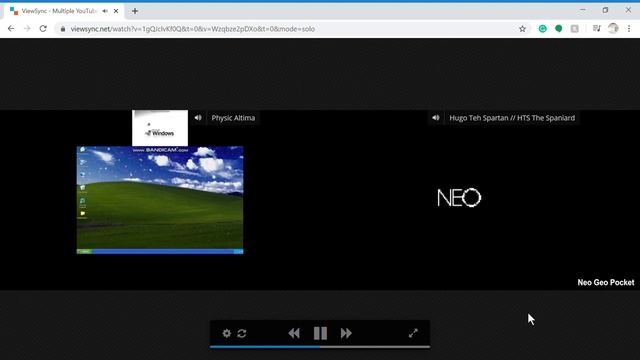The height and width of the screenshot is (360, 640).
Task: View site info via padlock icon
Action: [x=62, y=29]
